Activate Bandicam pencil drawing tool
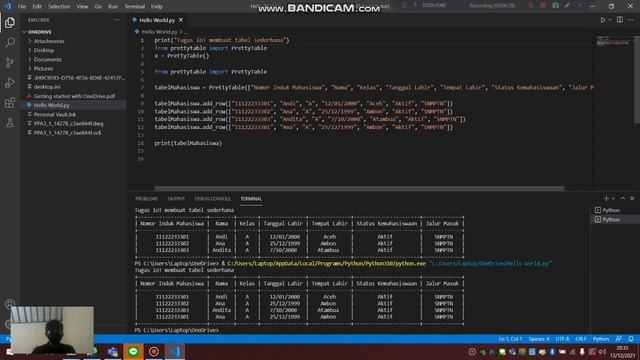The width and height of the screenshot is (640, 360). [x=567, y=5]
